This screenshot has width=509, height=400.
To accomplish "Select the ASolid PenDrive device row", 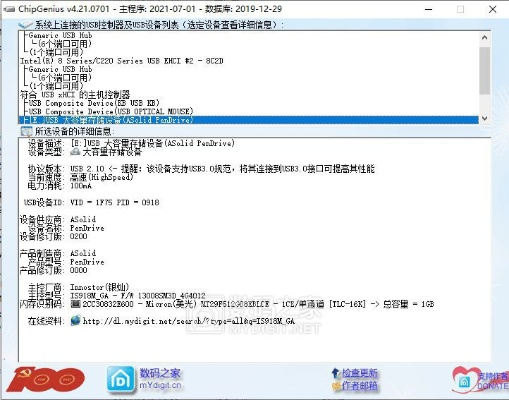I will point(249,120).
